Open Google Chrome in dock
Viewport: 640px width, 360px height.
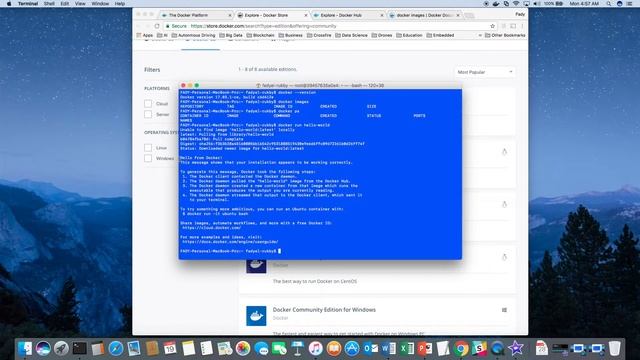tap(461, 348)
